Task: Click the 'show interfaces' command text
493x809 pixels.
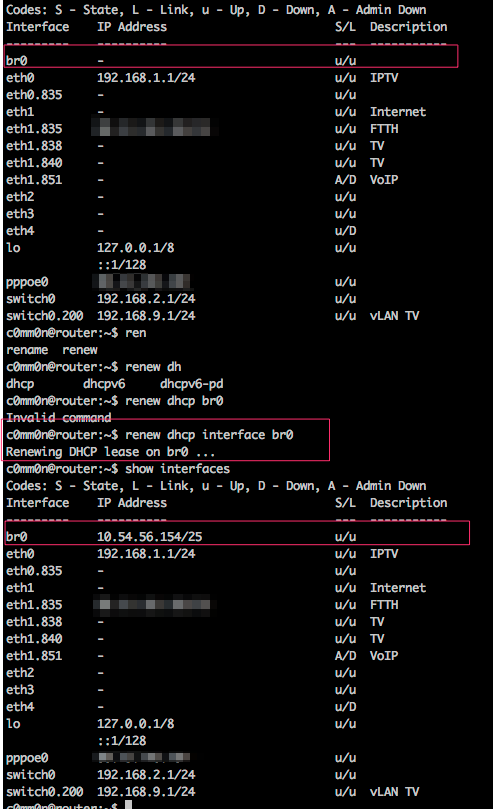Action: [x=177, y=469]
